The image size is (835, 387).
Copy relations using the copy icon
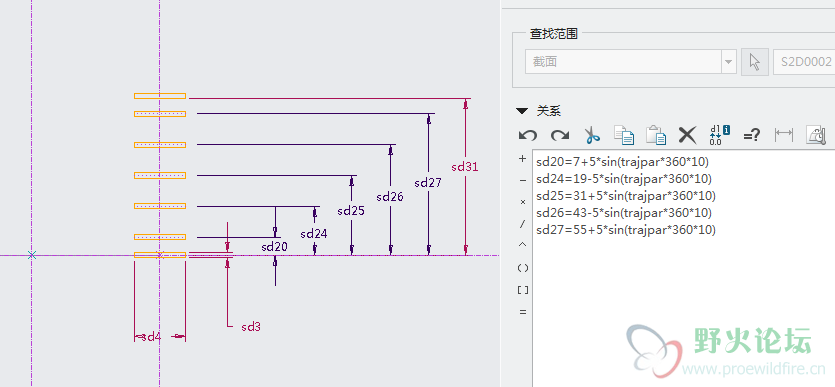pyautogui.click(x=624, y=135)
